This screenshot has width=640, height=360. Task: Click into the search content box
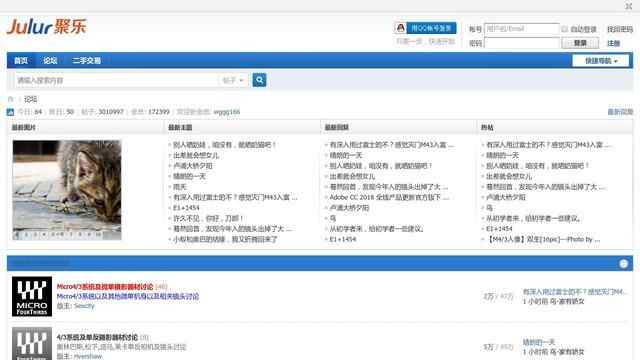(x=116, y=80)
